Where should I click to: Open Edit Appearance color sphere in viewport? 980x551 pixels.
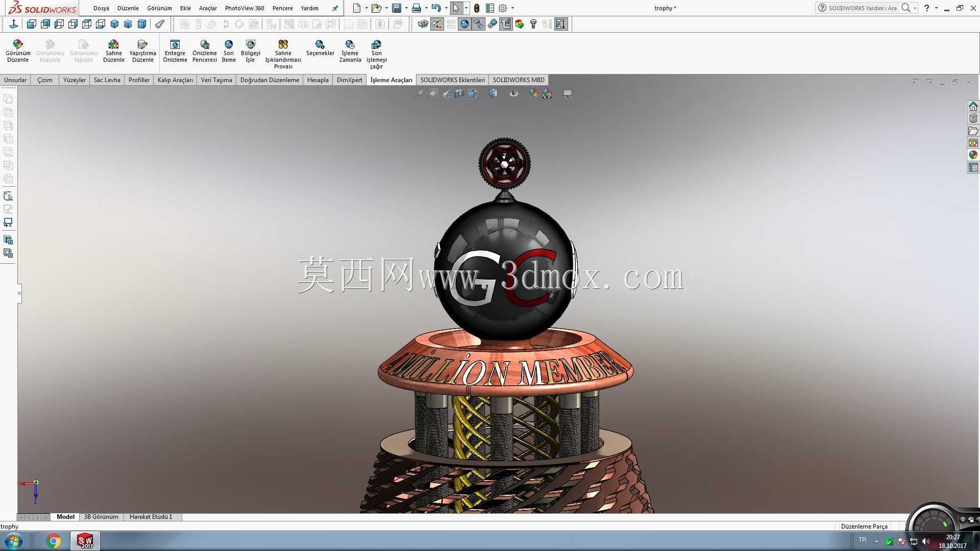[533, 93]
